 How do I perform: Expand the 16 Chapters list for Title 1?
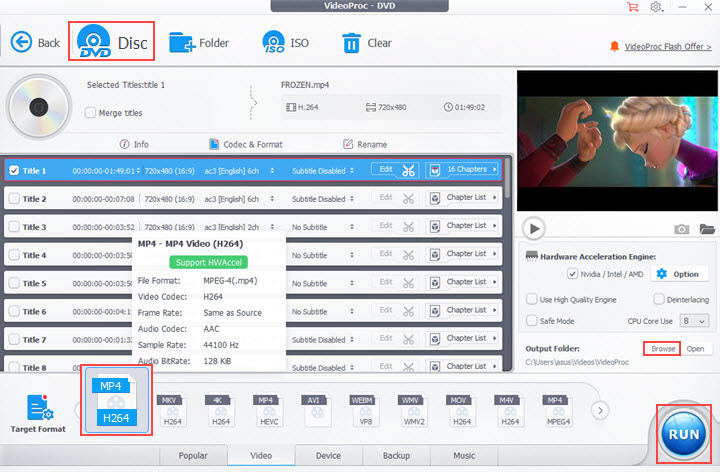(x=463, y=169)
